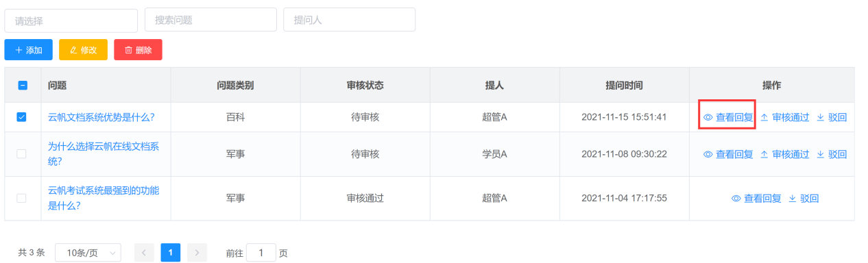Open the 请选择 dropdown filter

click(71, 21)
